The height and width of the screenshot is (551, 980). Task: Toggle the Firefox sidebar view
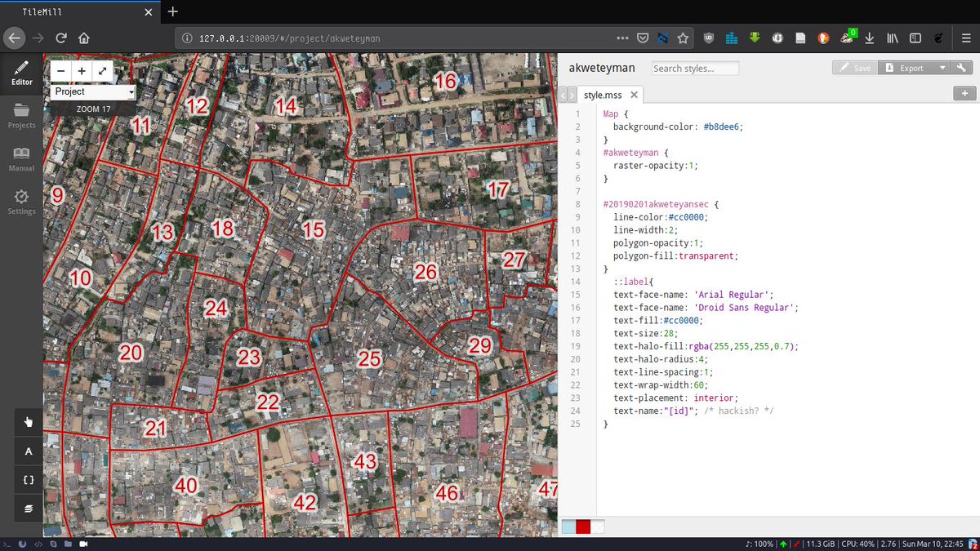click(x=915, y=38)
